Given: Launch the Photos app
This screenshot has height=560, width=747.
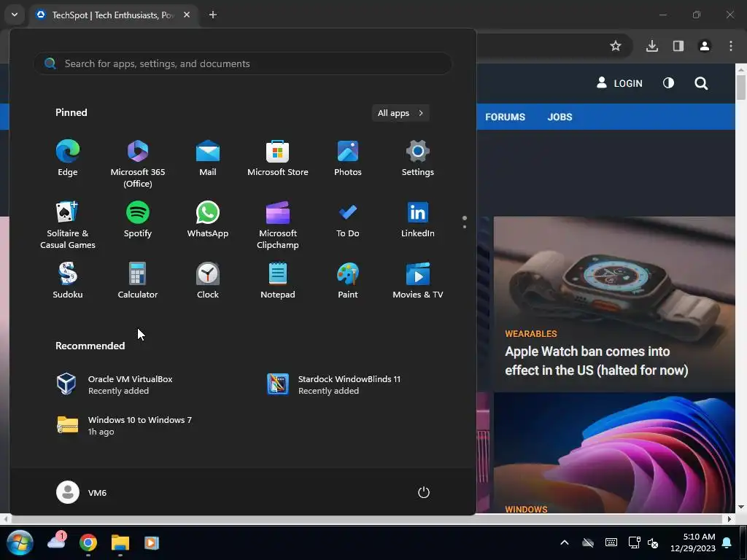Looking at the screenshot, I should click(348, 158).
